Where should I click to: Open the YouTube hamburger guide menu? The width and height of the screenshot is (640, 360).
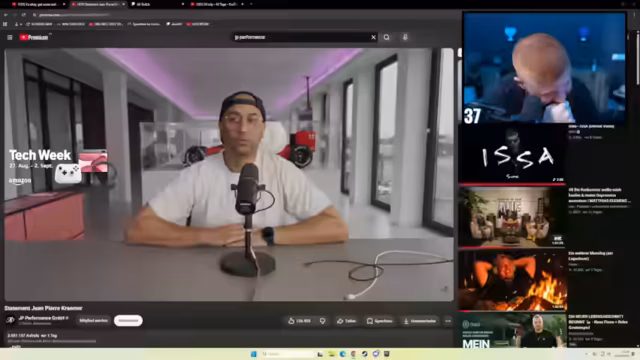(x=9, y=37)
